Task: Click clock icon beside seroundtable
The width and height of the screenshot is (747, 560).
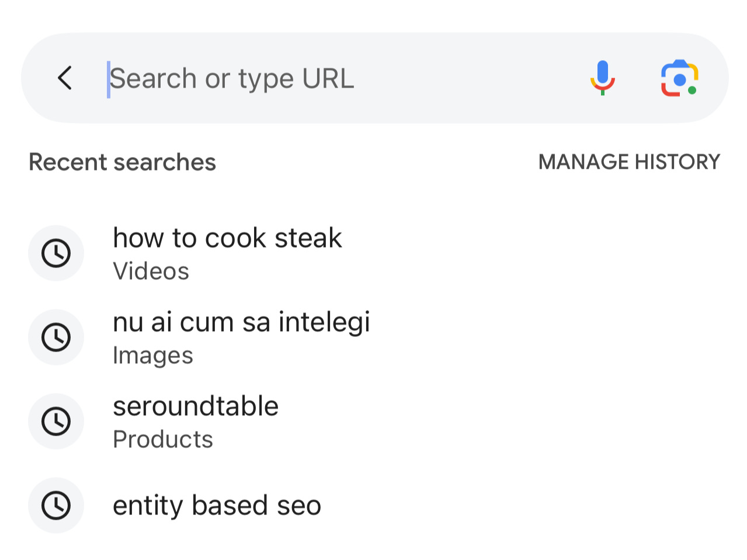Action: pos(56,421)
